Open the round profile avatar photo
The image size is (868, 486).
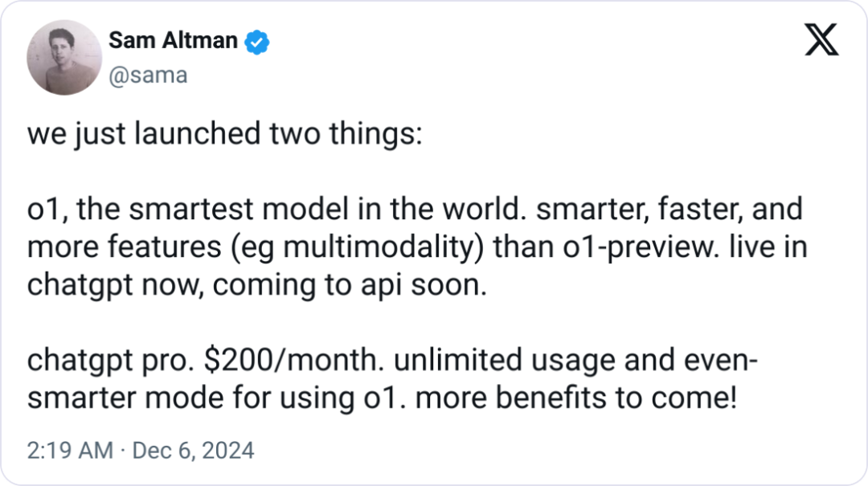coord(64,58)
